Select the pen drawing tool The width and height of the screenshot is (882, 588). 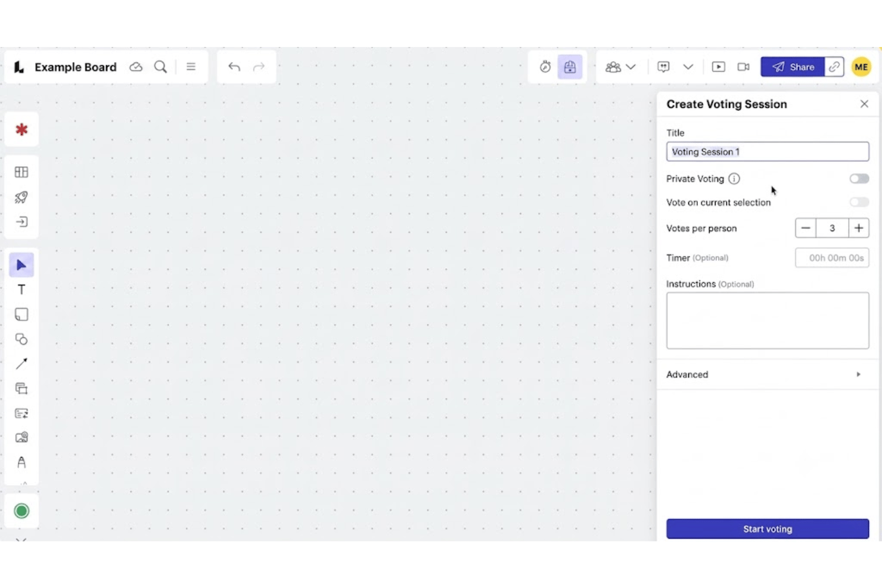coord(21,462)
